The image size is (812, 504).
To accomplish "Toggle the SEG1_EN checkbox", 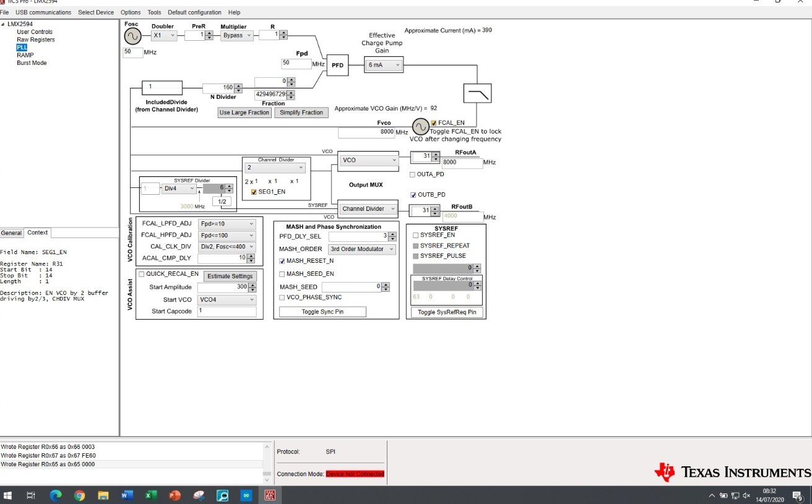I will point(254,192).
